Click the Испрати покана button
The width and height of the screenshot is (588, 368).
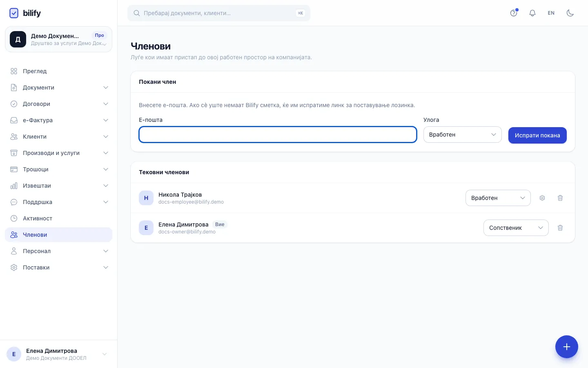pos(537,135)
